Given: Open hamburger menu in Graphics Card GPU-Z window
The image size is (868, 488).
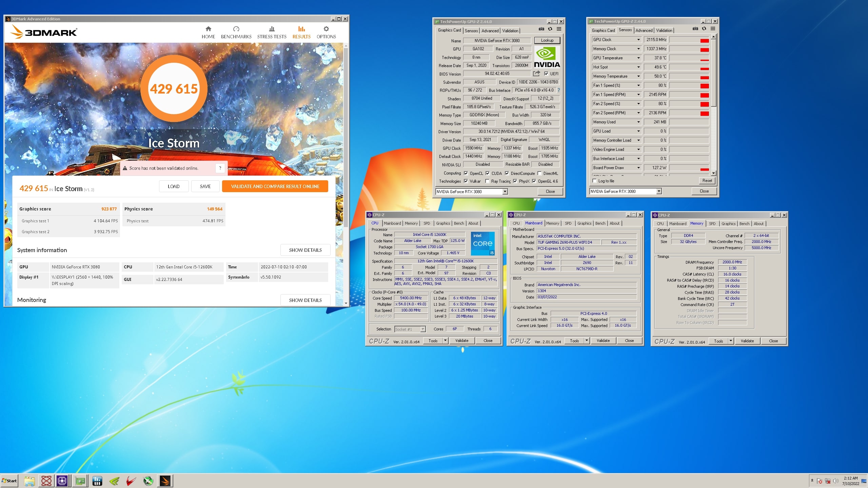Looking at the screenshot, I should [559, 29].
